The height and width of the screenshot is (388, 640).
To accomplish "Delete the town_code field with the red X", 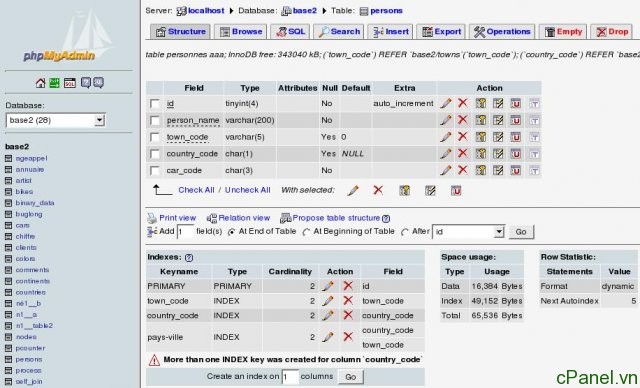I will click(462, 136).
